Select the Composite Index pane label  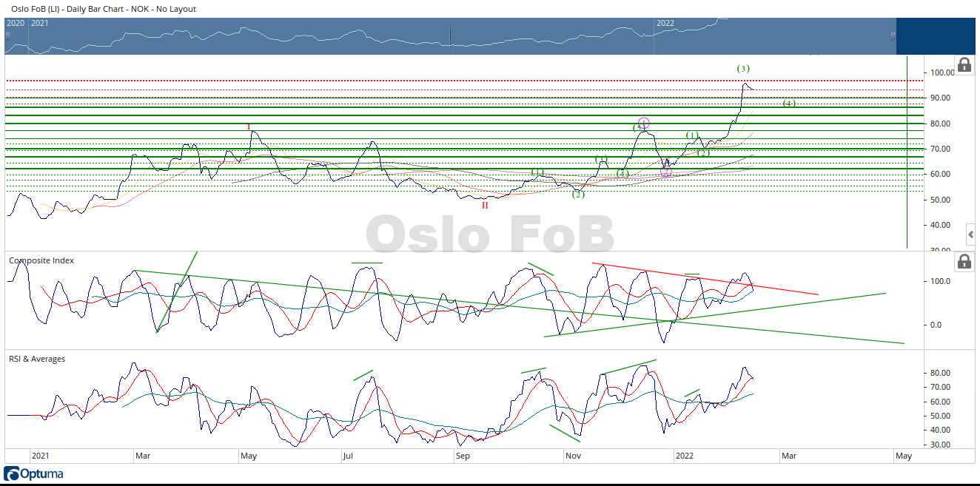(41, 260)
